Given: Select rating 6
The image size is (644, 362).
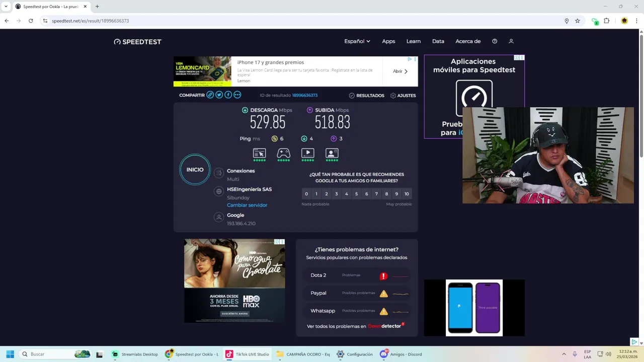Looking at the screenshot, I should [x=366, y=194].
